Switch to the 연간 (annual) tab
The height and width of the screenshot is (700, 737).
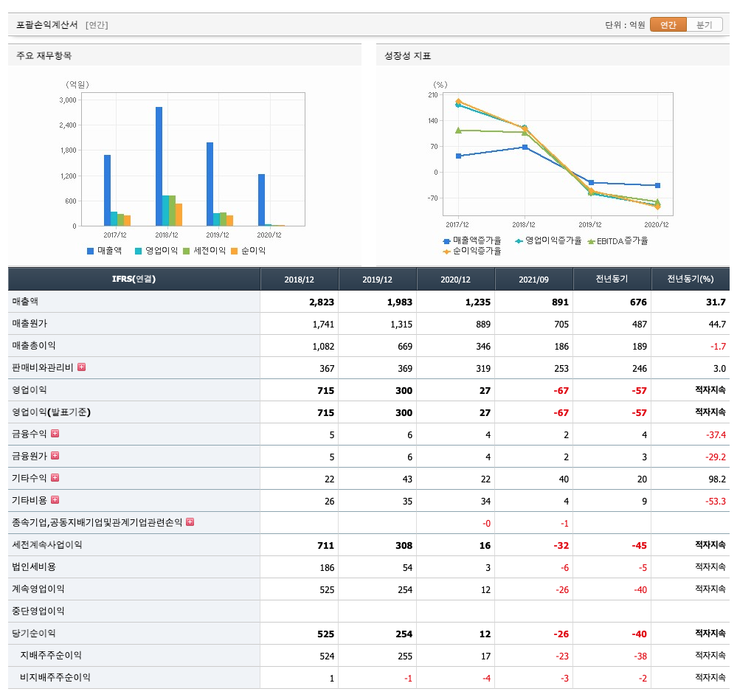pos(668,24)
